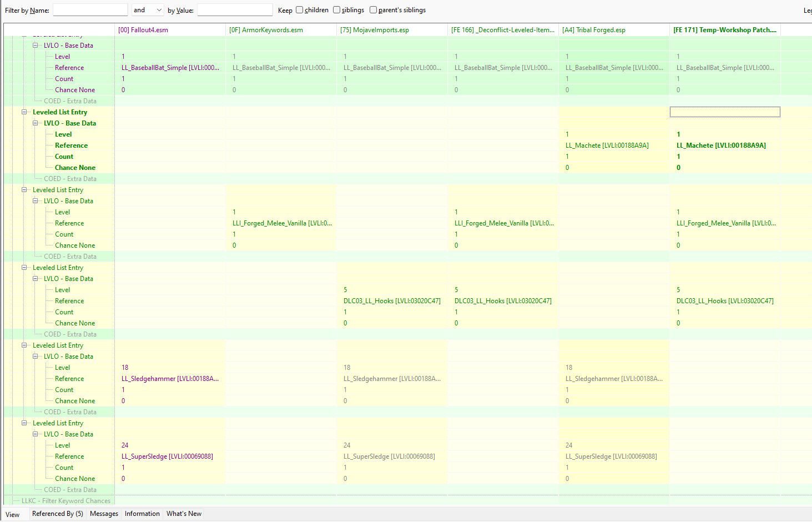Select Level value 24 in Fallout4.esm column

tap(170, 445)
